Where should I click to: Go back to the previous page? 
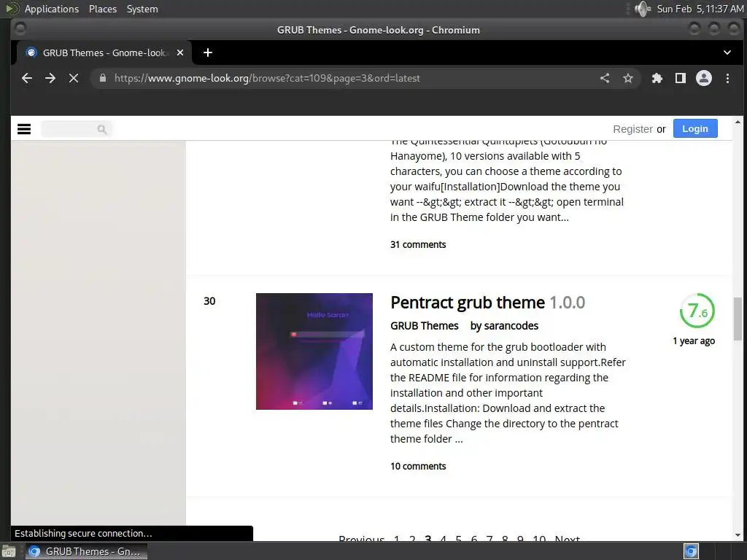[x=27, y=78]
